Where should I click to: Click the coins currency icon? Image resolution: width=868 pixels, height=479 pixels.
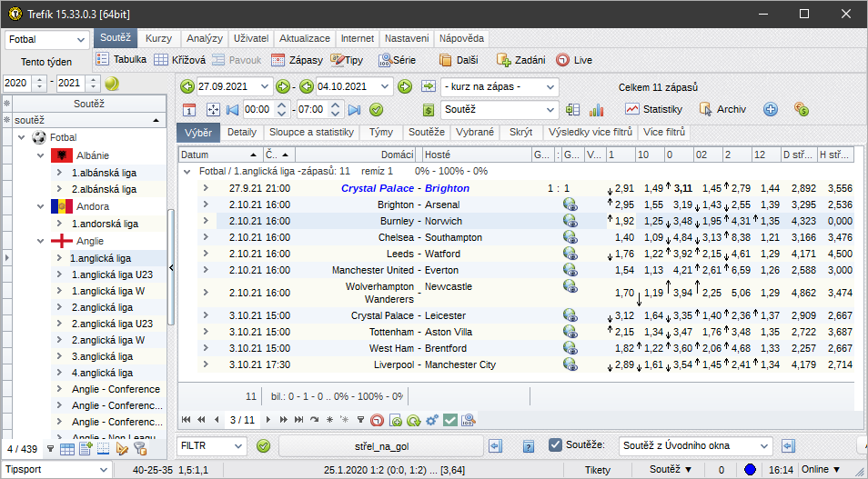pyautogui.click(x=801, y=109)
